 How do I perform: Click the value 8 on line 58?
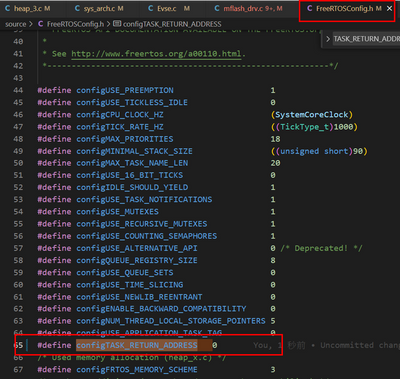tap(273, 260)
